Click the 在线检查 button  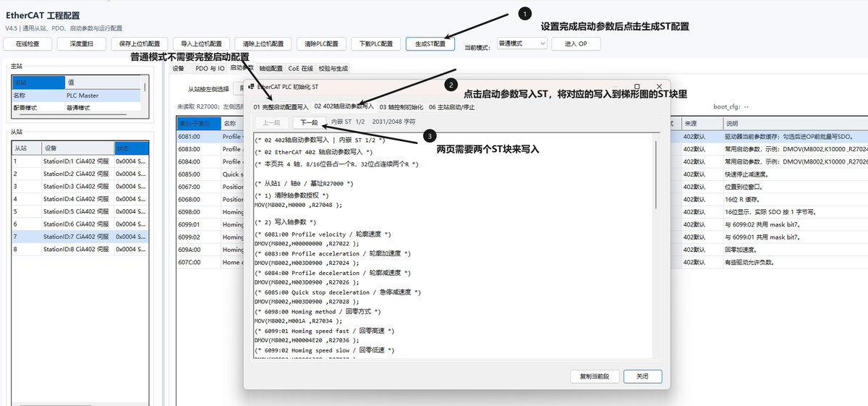[x=33, y=43]
